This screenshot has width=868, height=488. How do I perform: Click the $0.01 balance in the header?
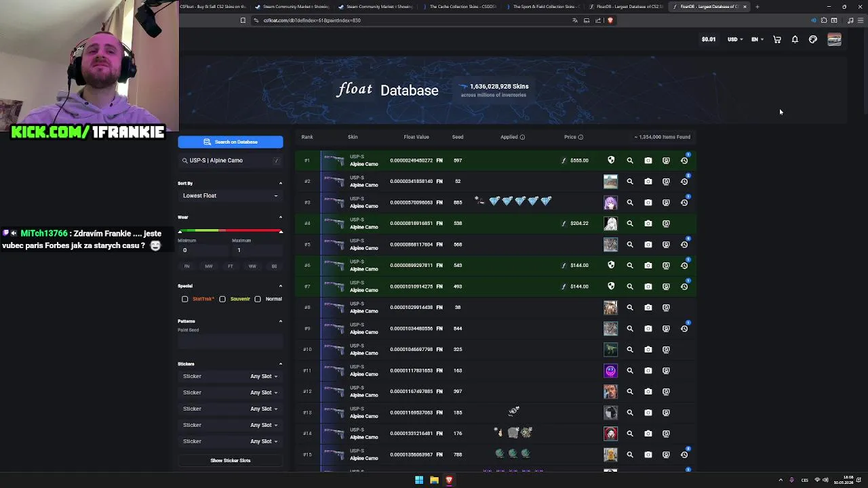709,39
